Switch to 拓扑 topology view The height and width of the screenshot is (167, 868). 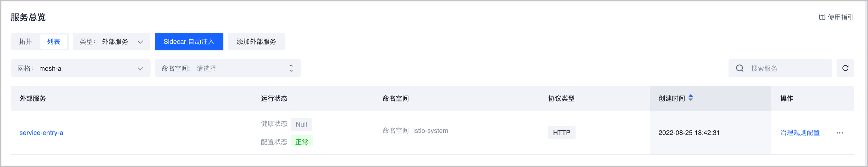(x=26, y=42)
